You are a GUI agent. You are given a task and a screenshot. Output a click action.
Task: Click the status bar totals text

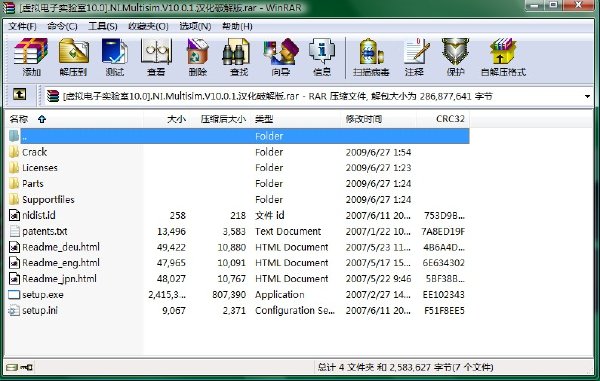click(x=405, y=368)
